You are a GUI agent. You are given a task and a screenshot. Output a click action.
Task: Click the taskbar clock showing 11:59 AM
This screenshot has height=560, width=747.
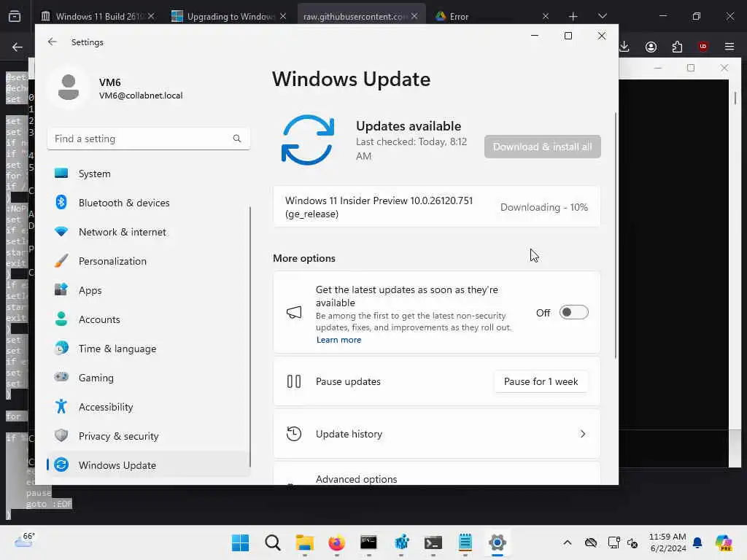[668, 542]
